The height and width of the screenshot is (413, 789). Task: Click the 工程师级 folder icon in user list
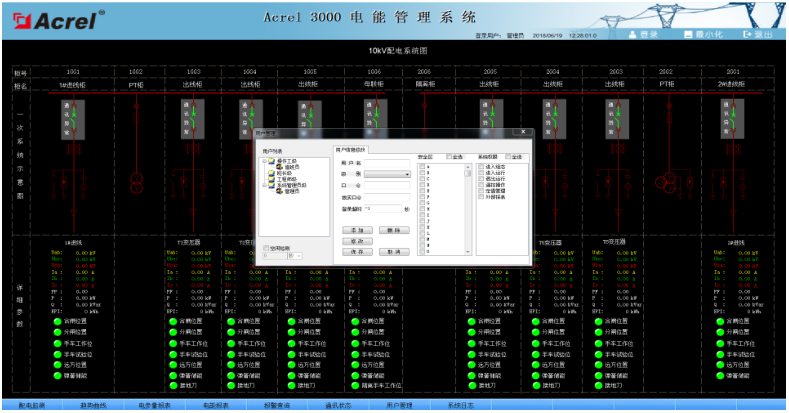271,178
